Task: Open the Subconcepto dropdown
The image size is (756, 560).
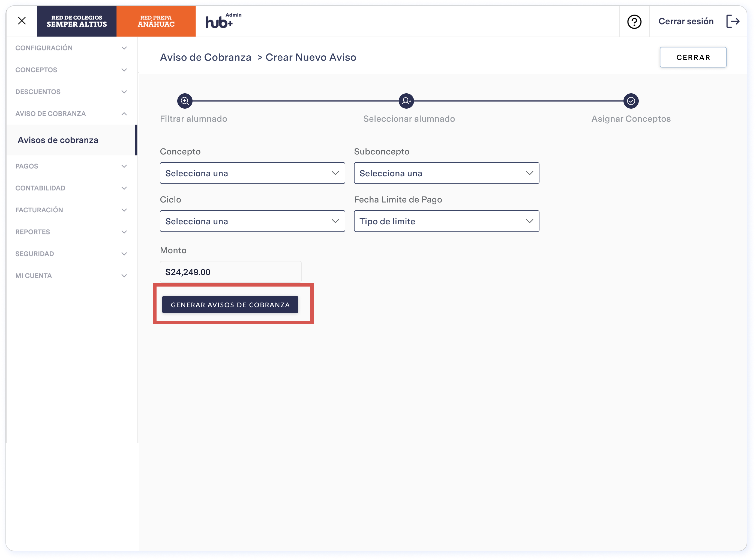Action: point(446,173)
